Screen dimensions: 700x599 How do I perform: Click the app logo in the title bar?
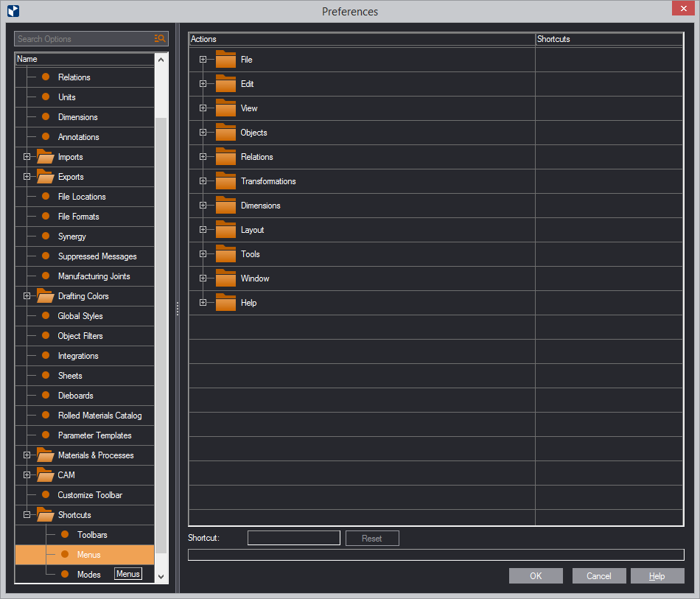[x=13, y=11]
